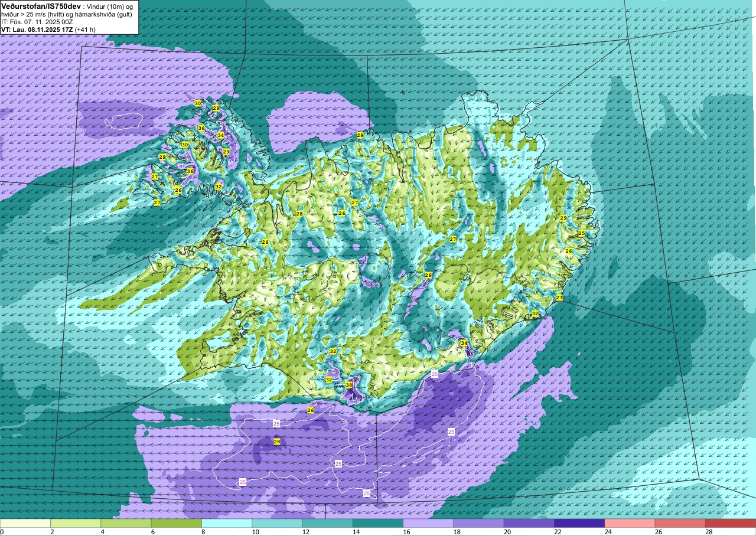The height and width of the screenshot is (536, 756).
Task: Click the "8" tick on legend scale
Action: coord(202,532)
